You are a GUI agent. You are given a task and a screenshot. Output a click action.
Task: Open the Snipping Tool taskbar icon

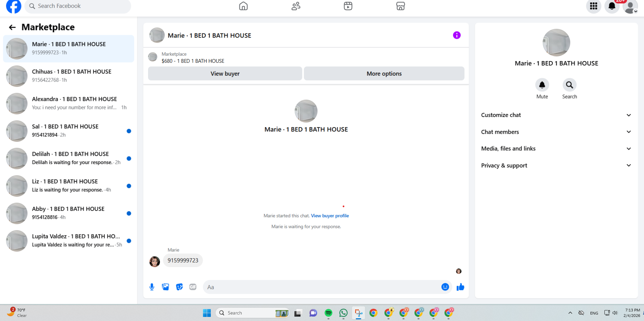click(x=358, y=313)
